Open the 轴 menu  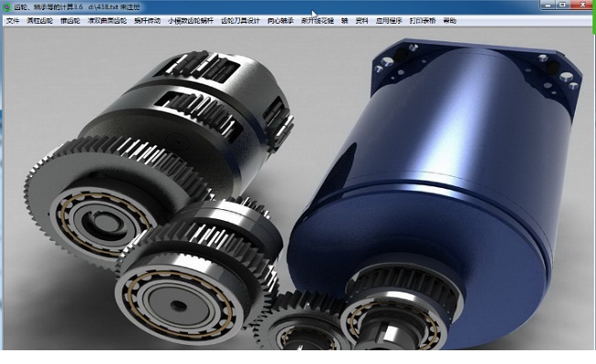[x=345, y=21]
